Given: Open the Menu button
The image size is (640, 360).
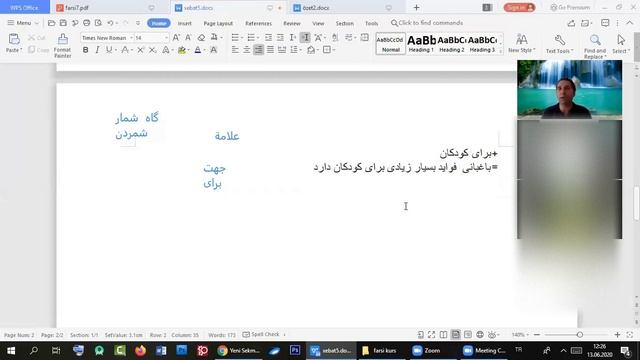Looking at the screenshot, I should pyautogui.click(x=22, y=23).
